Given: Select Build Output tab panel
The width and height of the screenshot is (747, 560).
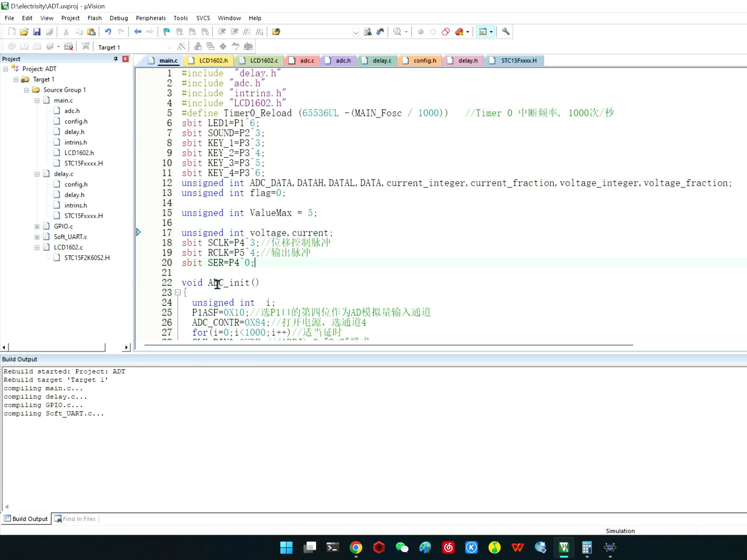Looking at the screenshot, I should (x=30, y=518).
